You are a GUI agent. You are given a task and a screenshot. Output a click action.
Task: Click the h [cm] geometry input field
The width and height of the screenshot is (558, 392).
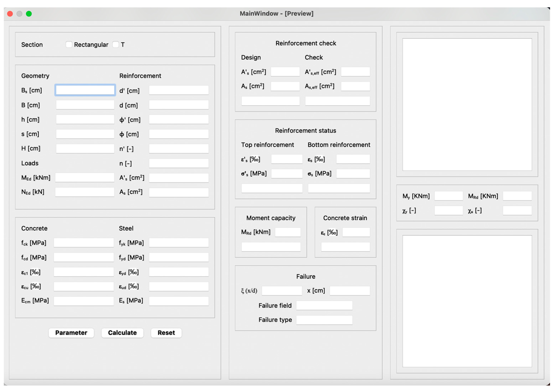tap(85, 120)
